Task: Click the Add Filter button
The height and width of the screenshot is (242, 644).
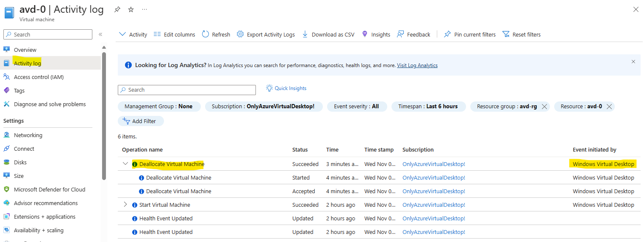Action: pos(141,121)
